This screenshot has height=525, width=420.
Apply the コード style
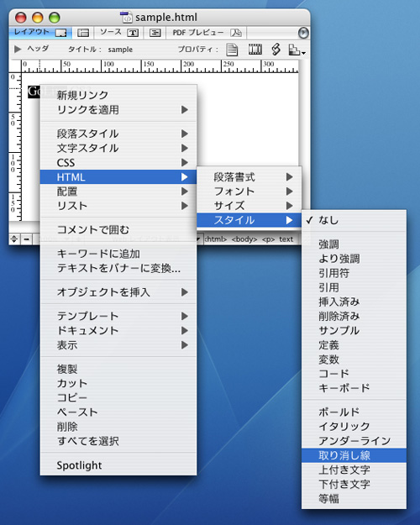click(x=354, y=374)
